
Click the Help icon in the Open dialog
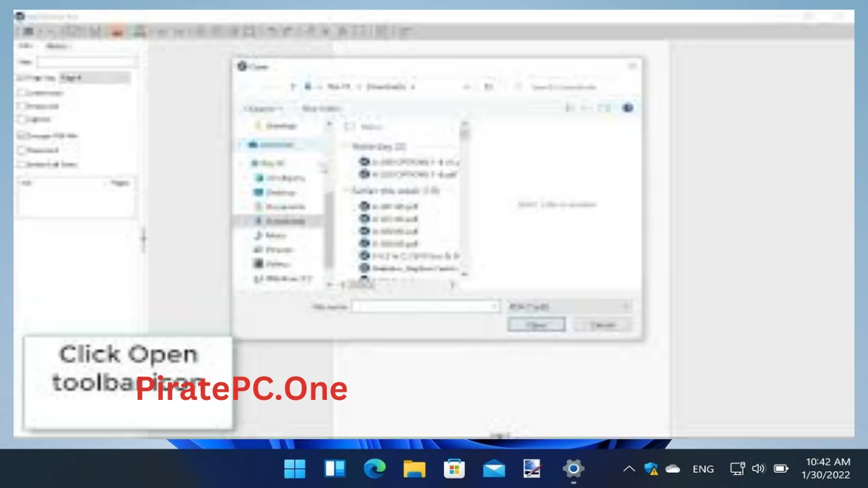click(627, 108)
